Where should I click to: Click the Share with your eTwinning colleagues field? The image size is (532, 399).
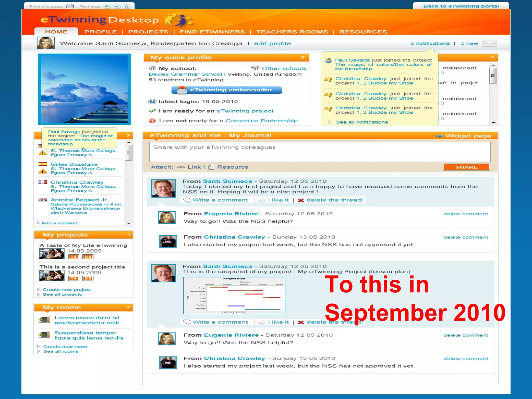pyautogui.click(x=320, y=152)
